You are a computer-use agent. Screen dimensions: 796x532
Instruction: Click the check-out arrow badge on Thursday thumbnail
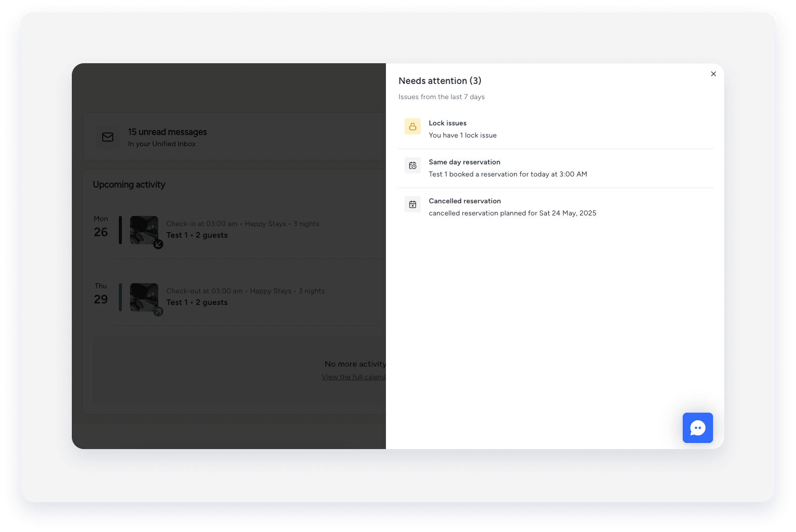[158, 312]
